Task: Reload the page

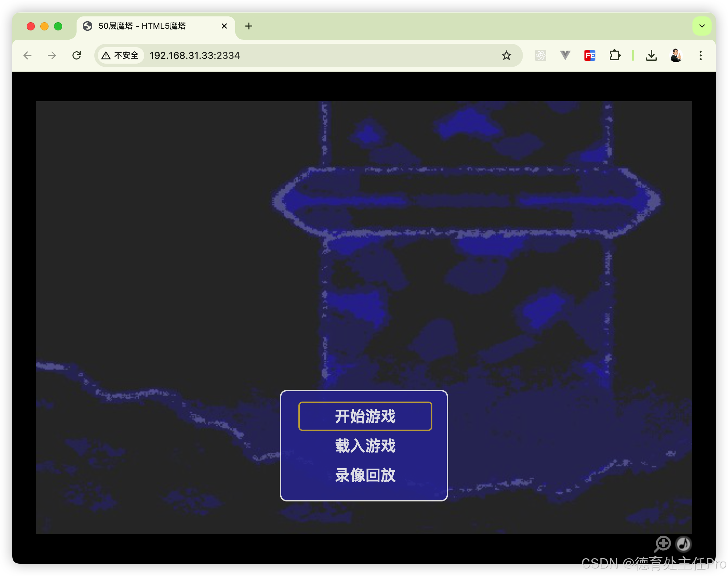Action: point(77,55)
